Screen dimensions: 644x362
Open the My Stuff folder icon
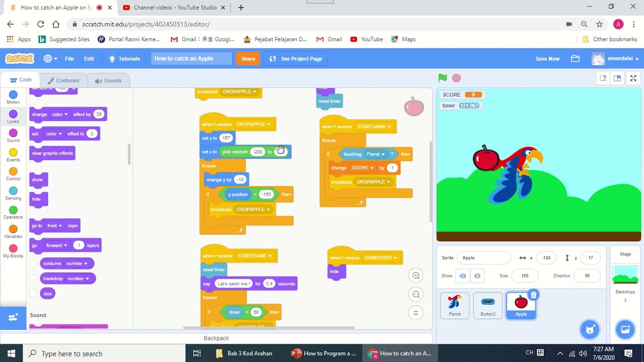pyautogui.click(x=576, y=59)
